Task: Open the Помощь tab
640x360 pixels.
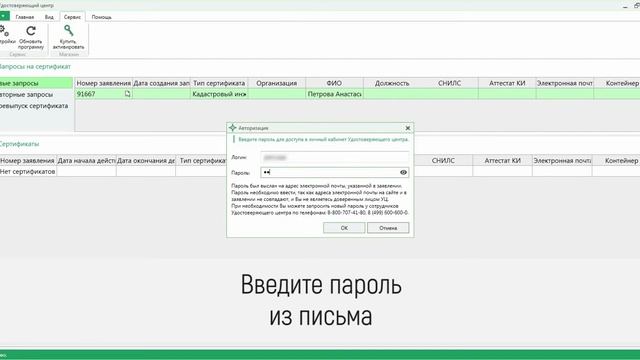Action: tap(101, 17)
